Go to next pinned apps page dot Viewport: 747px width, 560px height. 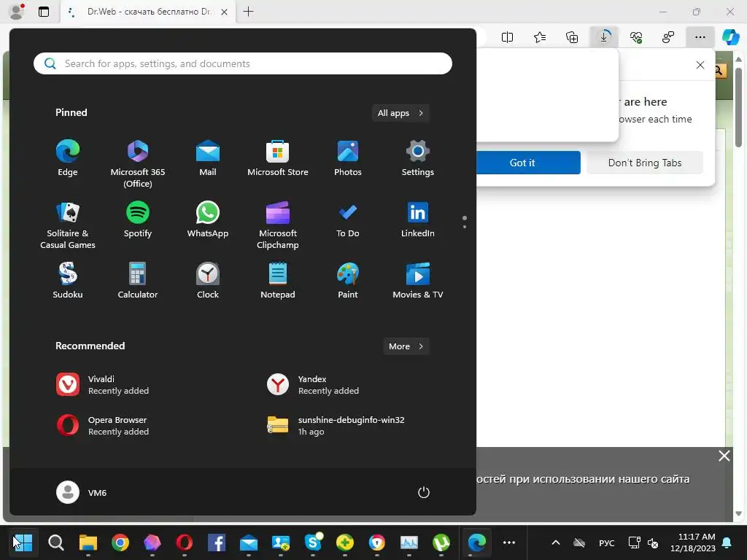click(465, 227)
